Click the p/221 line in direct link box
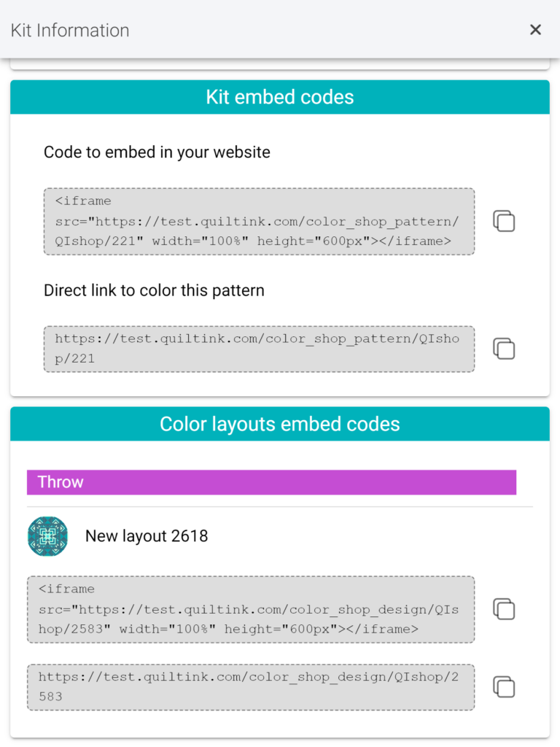This screenshot has width=560, height=747. click(x=75, y=359)
